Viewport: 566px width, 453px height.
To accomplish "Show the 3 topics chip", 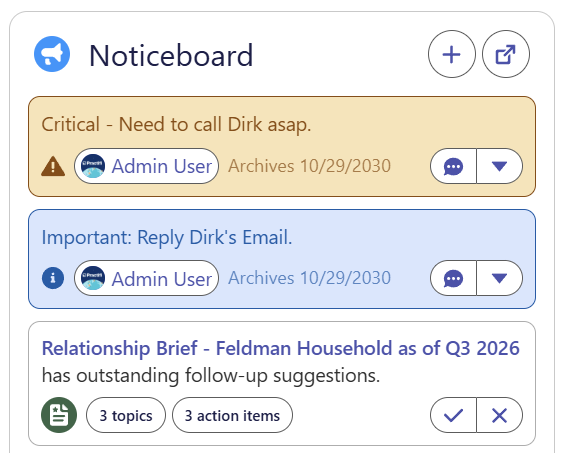I will [126, 415].
